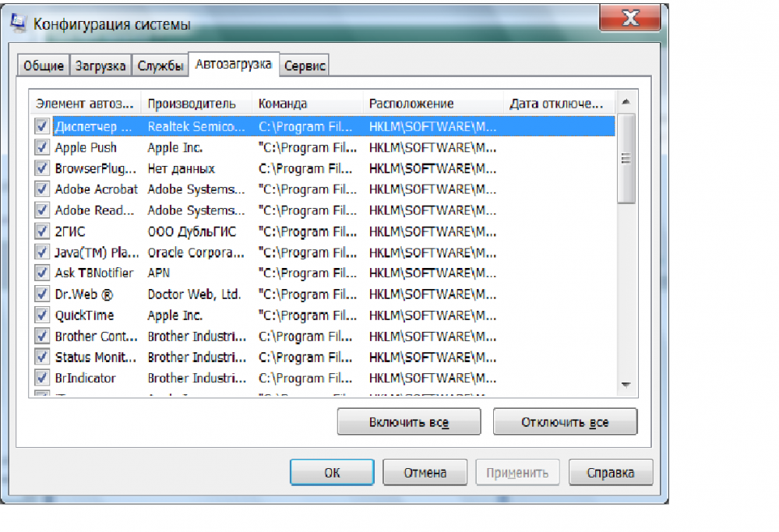Screen dimensions: 779x532
Task: Select the BrIndicator entry
Action: point(85,378)
